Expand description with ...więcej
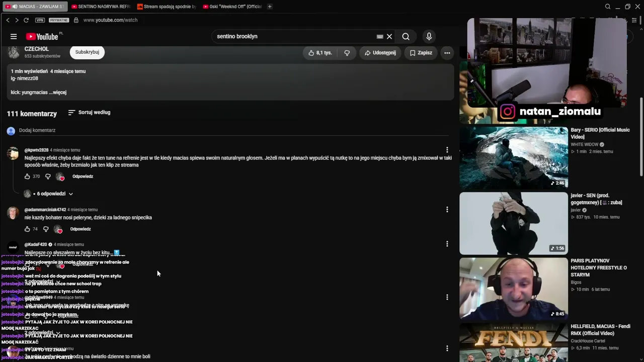 click(x=57, y=93)
